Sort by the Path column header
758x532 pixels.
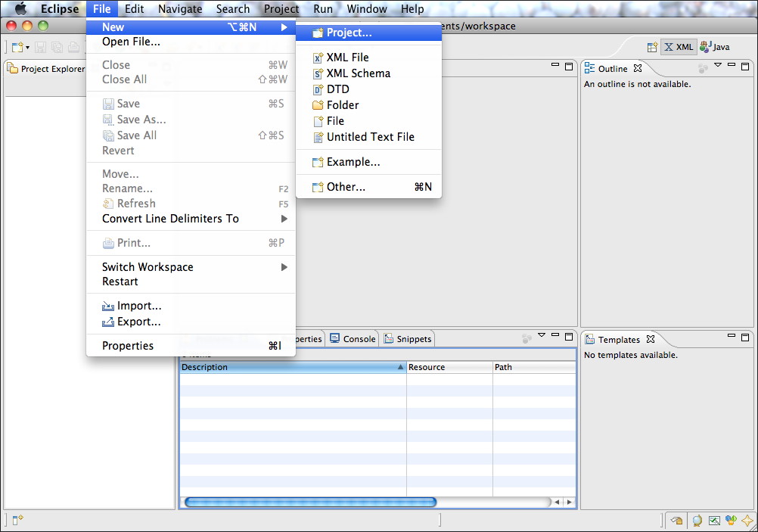(x=534, y=367)
